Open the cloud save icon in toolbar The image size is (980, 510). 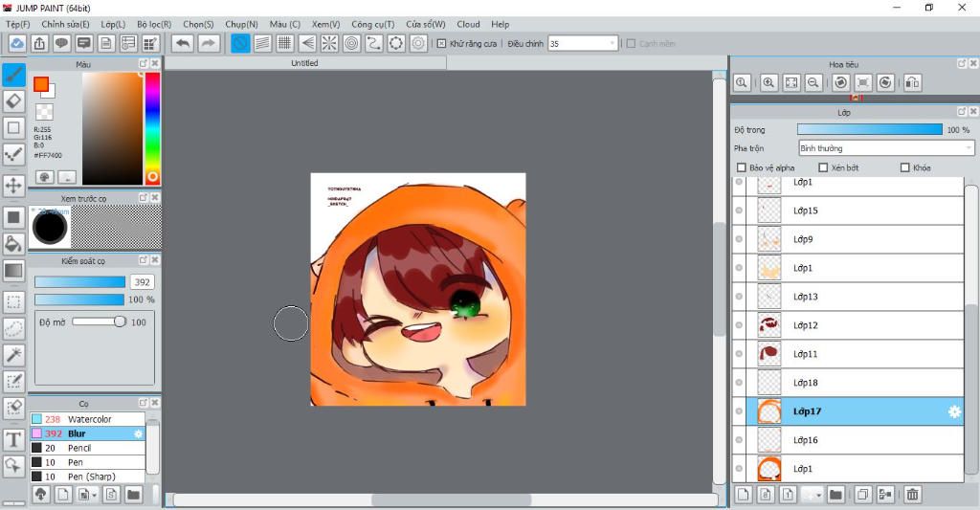click(17, 43)
